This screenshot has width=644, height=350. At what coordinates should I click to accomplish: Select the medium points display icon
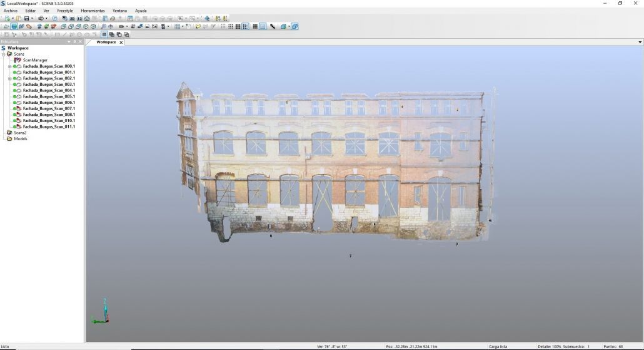point(231,26)
